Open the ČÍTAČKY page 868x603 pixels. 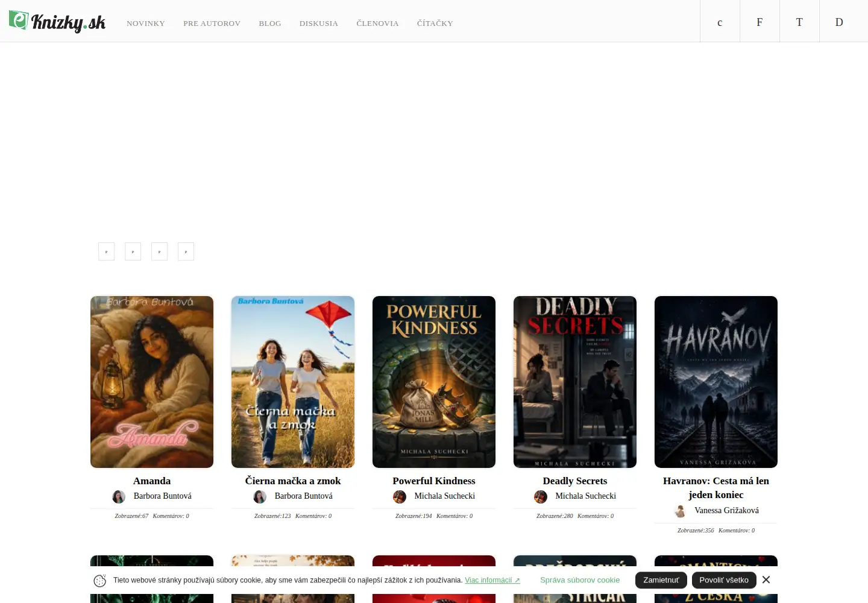point(435,24)
